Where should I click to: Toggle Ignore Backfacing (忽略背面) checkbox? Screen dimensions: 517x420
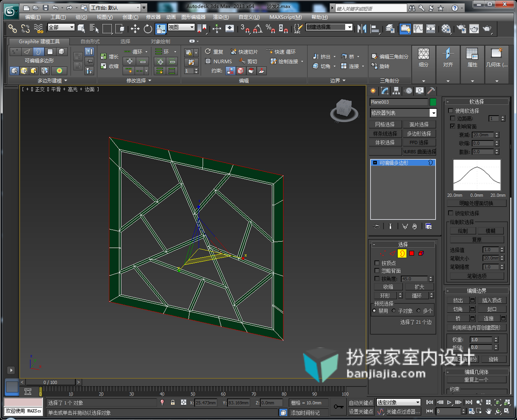tap(377, 271)
